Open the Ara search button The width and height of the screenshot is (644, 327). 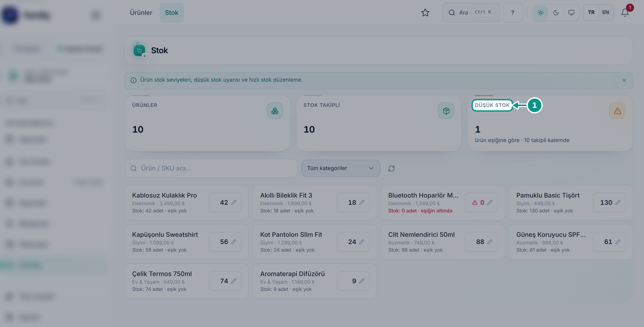tap(471, 12)
